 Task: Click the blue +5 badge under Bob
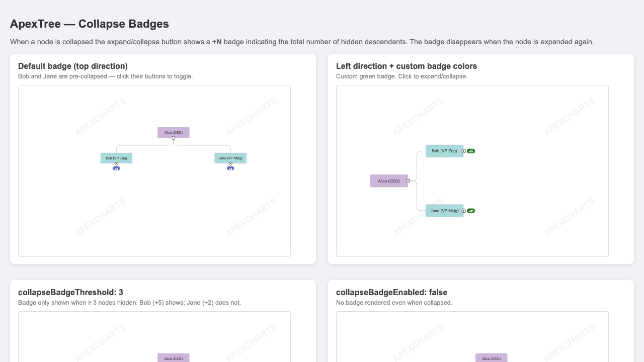116,168
